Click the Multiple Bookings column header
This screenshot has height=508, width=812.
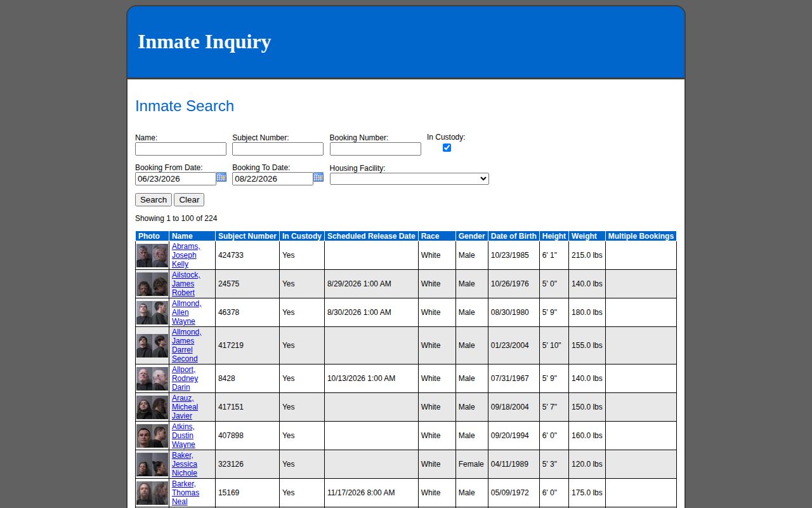tap(641, 236)
